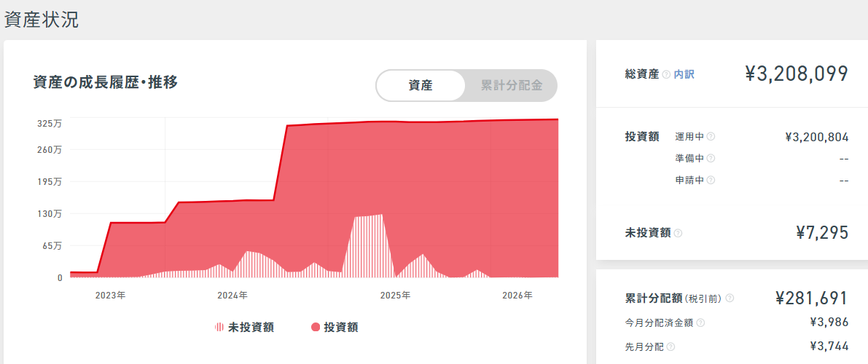Toggle 未投資額 series in chart legend
Screen dimensions: 868x364
[244, 328]
